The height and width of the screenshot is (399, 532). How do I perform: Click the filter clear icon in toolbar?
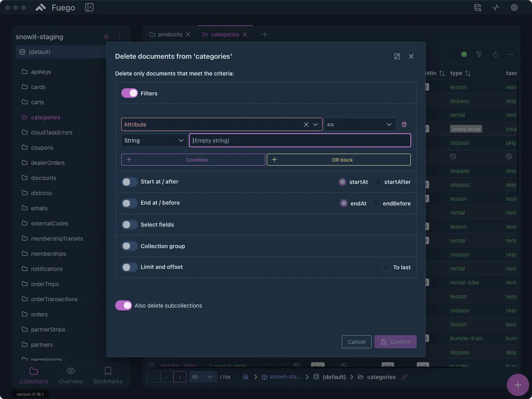(479, 54)
